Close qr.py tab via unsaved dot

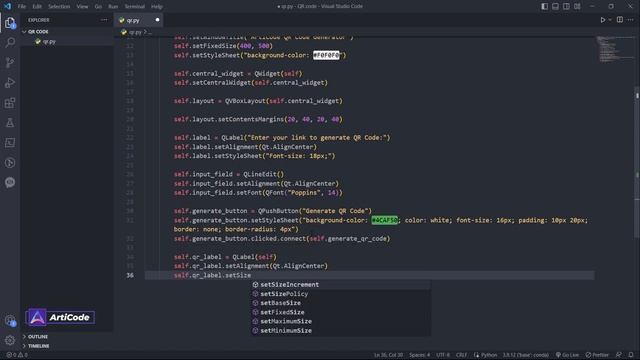point(157,20)
